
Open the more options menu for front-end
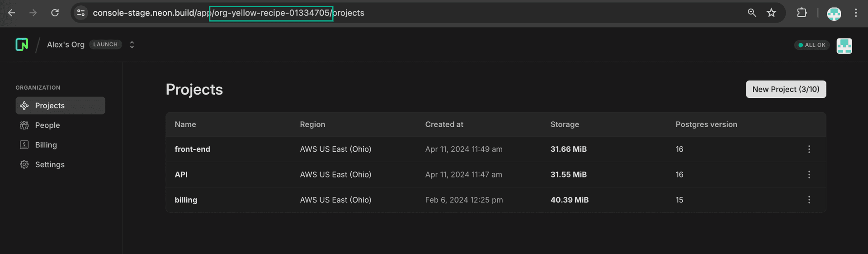pos(809,149)
